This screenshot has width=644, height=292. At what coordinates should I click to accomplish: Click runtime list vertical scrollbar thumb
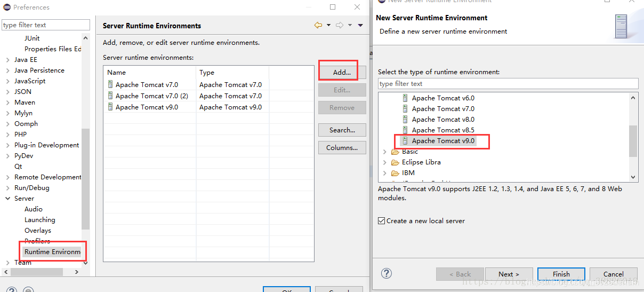point(633,141)
